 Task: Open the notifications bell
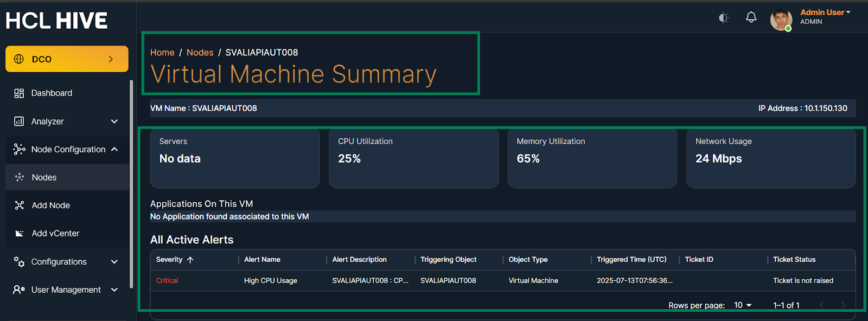click(x=751, y=17)
